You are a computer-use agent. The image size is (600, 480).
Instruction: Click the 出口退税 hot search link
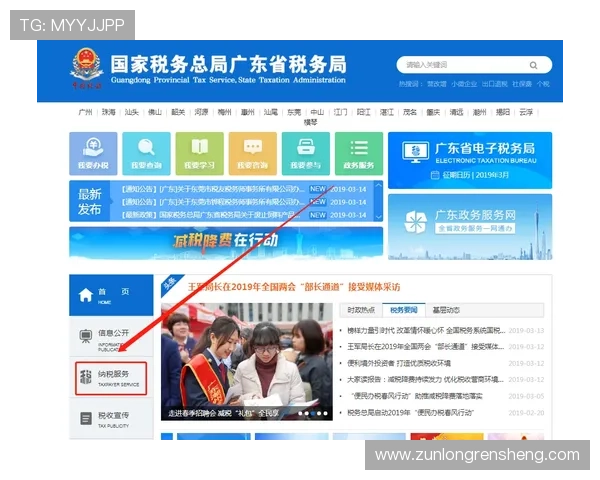click(x=494, y=84)
